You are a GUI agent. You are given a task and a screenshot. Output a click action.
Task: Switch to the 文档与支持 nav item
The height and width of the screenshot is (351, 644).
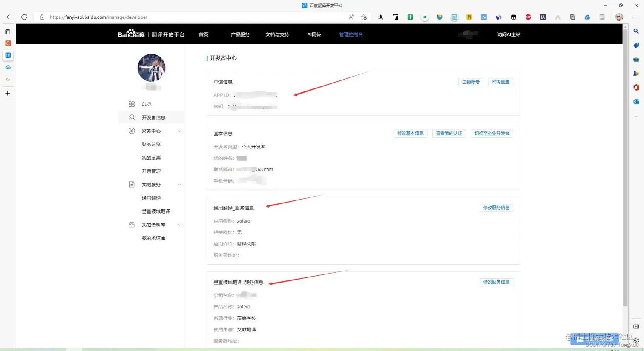[277, 34]
